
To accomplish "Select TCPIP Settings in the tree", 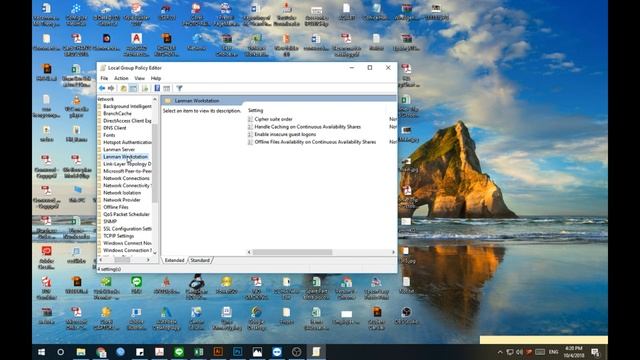I will (118, 236).
